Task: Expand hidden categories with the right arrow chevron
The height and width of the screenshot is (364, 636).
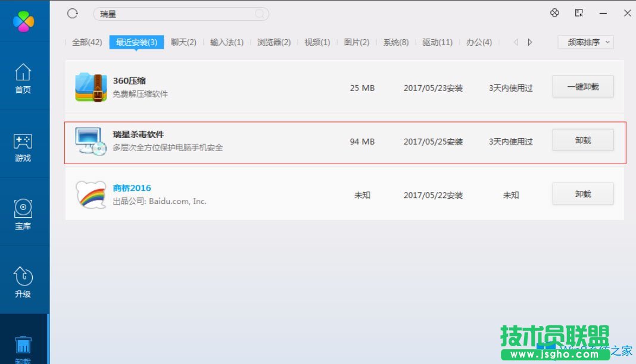Action: click(x=529, y=42)
